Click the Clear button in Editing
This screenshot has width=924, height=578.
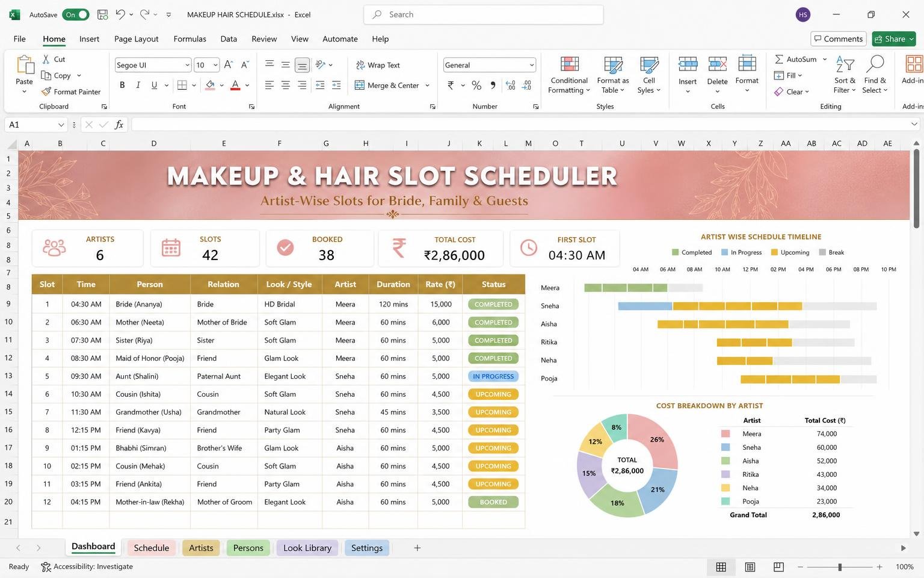pyautogui.click(x=791, y=92)
